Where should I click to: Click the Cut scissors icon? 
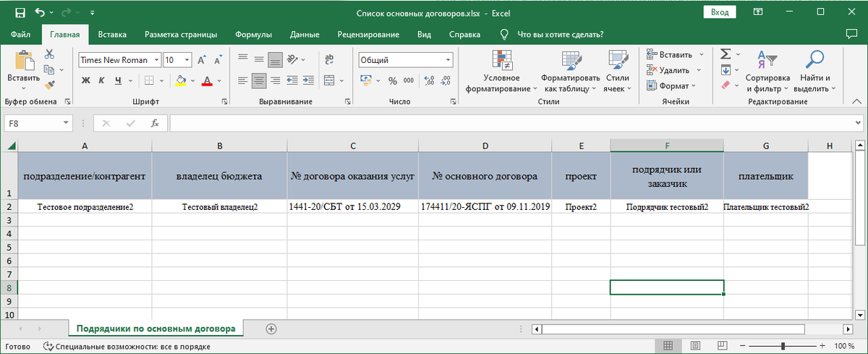(x=49, y=54)
